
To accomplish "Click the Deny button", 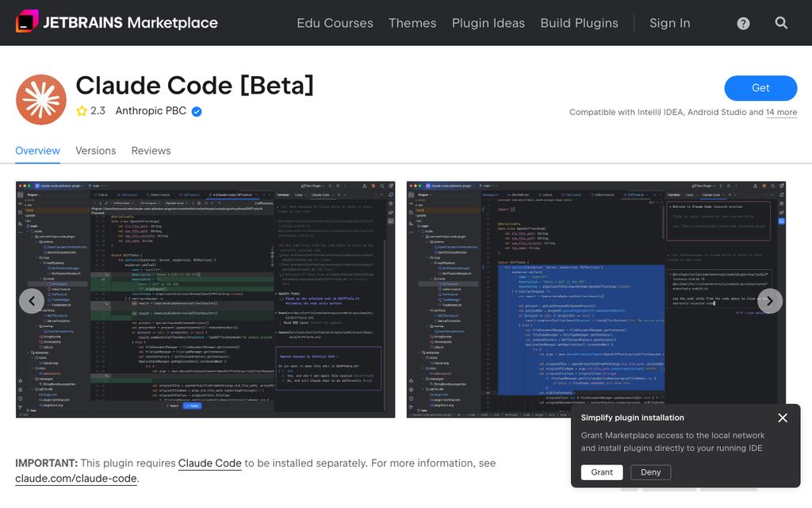I will (650, 472).
